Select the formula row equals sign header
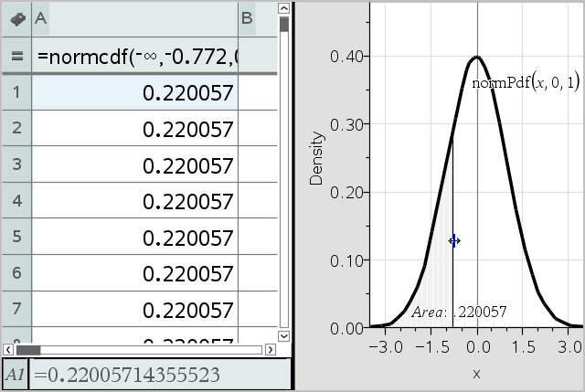The width and height of the screenshot is (585, 392). tap(16, 55)
